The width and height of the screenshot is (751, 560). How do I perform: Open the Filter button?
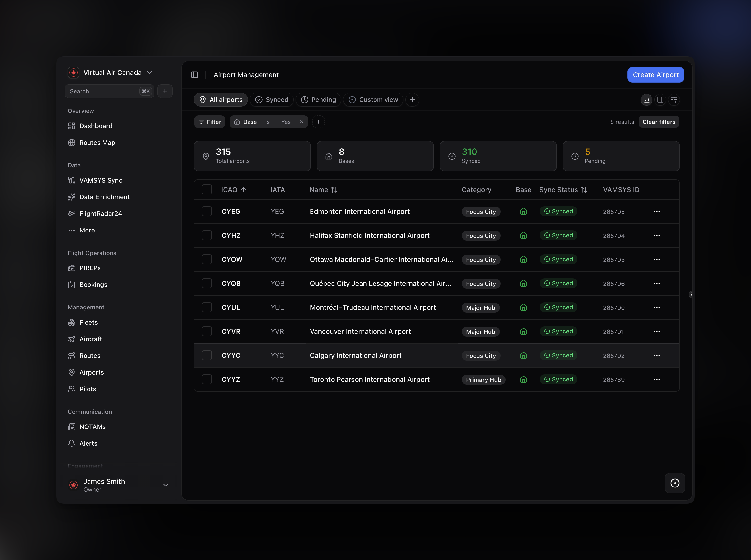[x=210, y=122]
